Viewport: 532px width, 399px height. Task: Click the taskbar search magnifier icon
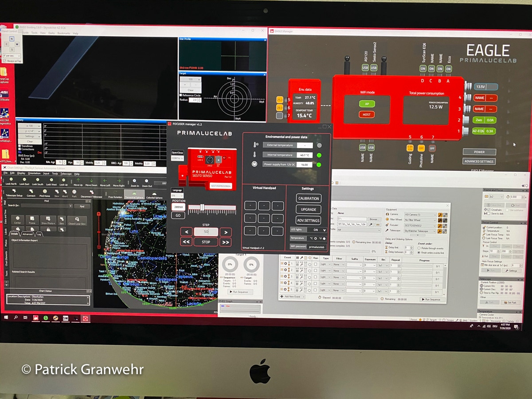tap(16, 317)
